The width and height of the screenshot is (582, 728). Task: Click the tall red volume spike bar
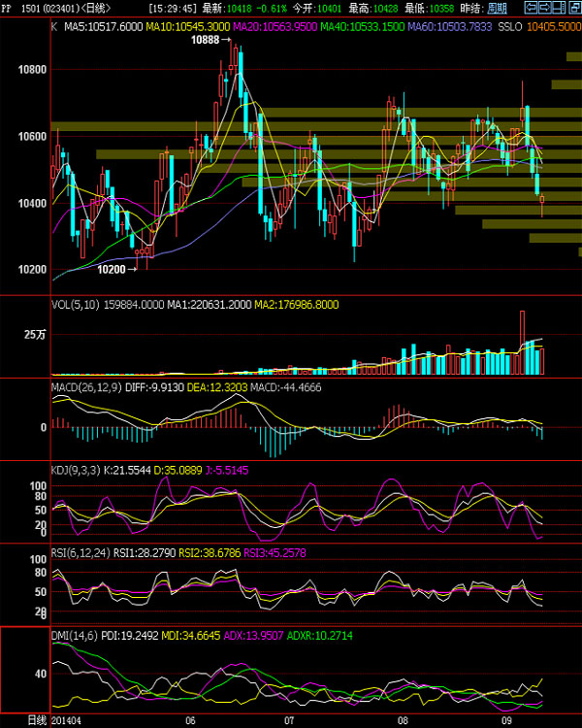(x=523, y=343)
